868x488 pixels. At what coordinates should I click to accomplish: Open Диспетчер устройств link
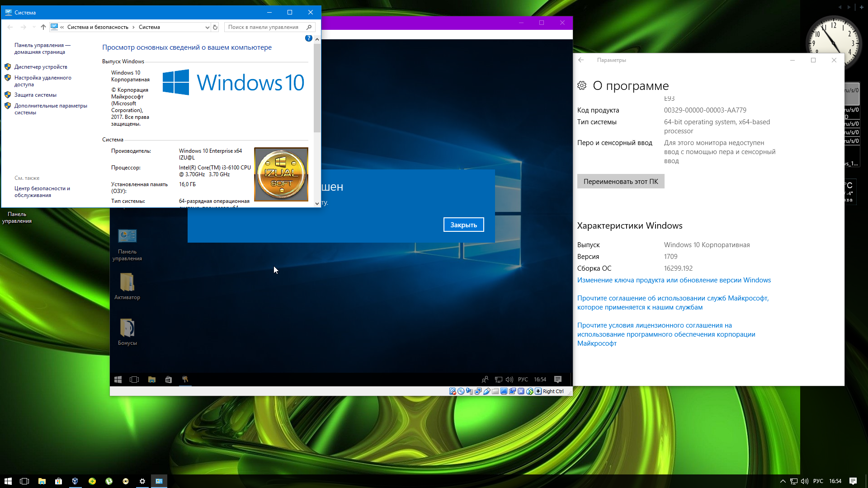pos(41,67)
